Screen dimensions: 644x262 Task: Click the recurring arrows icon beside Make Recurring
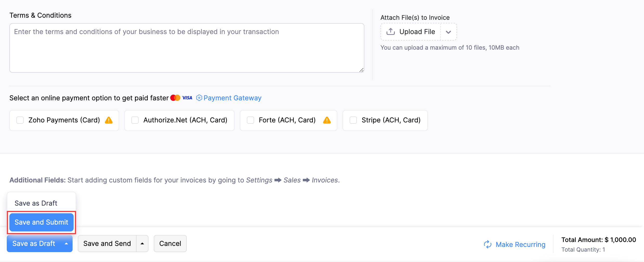487,244
